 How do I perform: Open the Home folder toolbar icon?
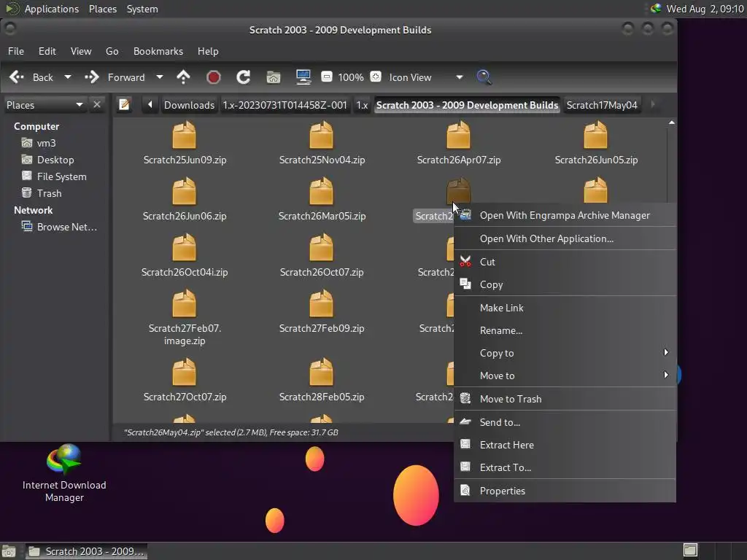tap(274, 77)
